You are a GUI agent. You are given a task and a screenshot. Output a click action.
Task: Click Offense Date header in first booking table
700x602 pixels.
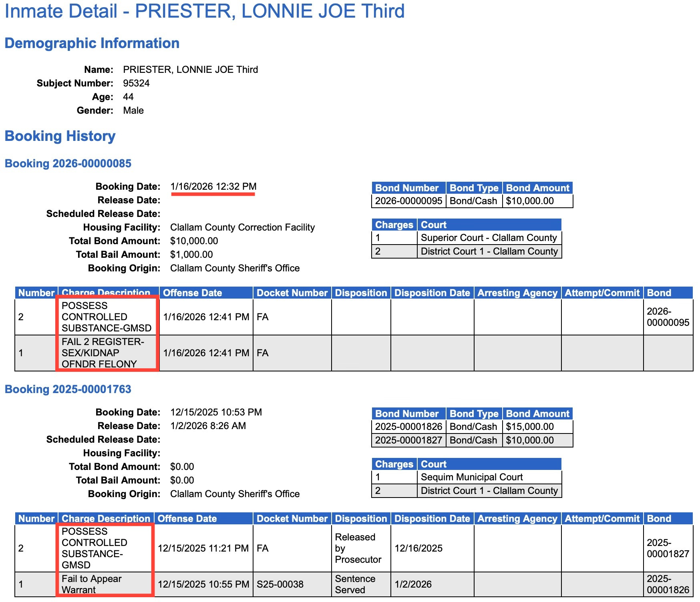(x=206, y=293)
